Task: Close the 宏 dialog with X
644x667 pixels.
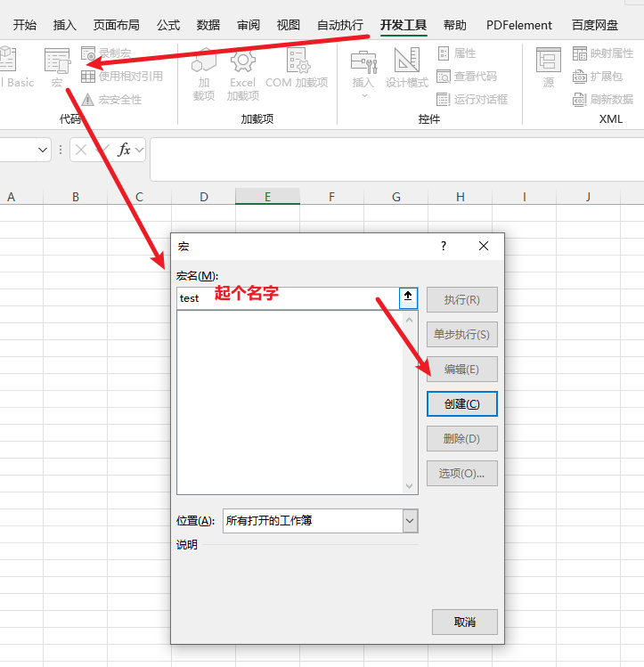Action: [x=484, y=246]
